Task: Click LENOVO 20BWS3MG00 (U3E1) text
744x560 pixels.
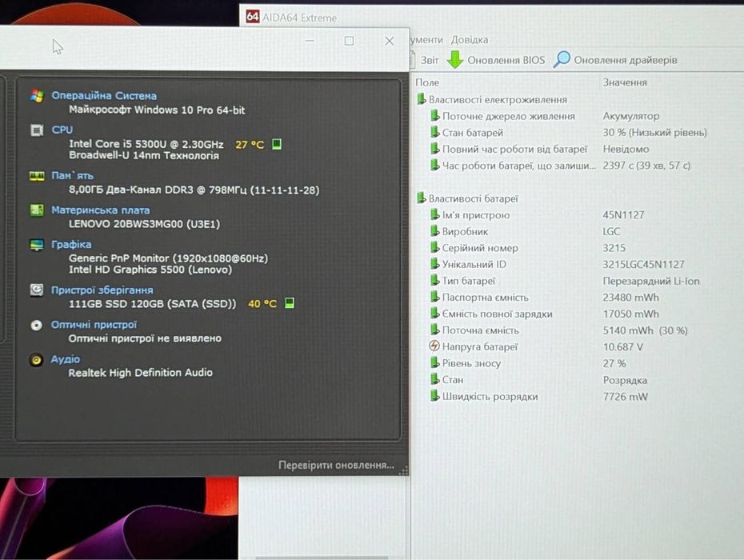Action: click(144, 223)
